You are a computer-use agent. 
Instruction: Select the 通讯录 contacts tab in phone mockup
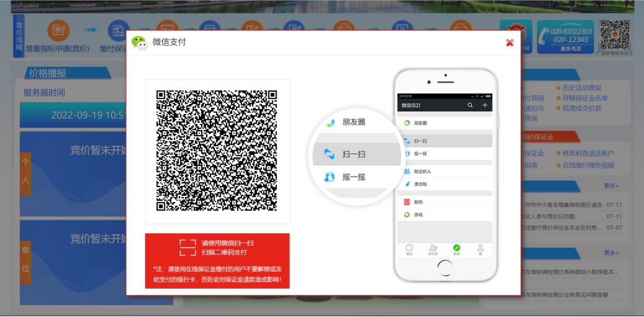[433, 250]
